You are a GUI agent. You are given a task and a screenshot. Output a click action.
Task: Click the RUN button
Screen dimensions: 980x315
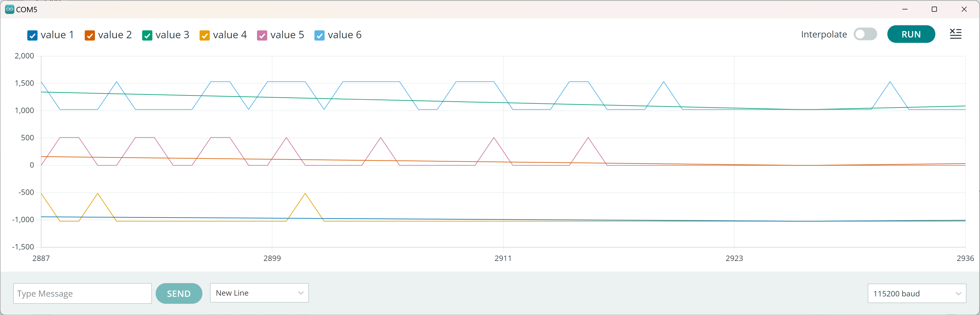(x=911, y=34)
